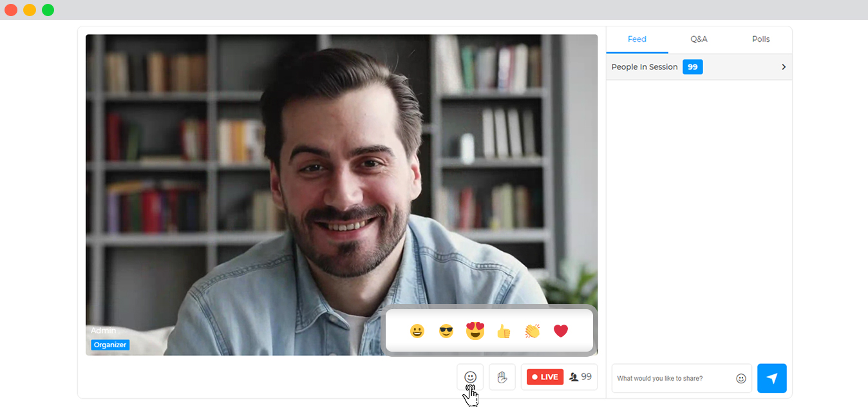Send the heart-eyes face reaction

pos(475,330)
